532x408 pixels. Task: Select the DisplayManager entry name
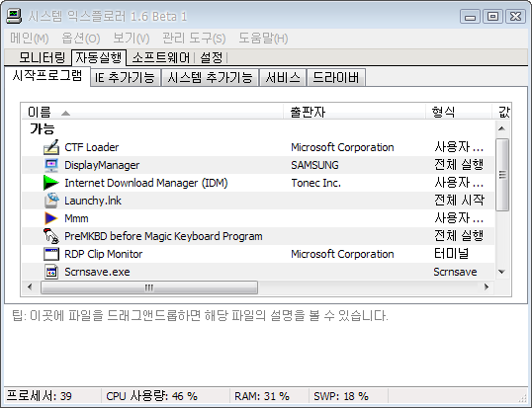point(102,165)
